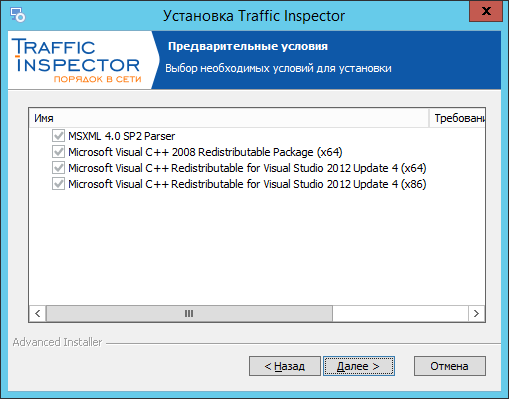The height and width of the screenshot is (399, 509).
Task: Click empty scrollbar track right of thumb
Action: click(x=400, y=314)
